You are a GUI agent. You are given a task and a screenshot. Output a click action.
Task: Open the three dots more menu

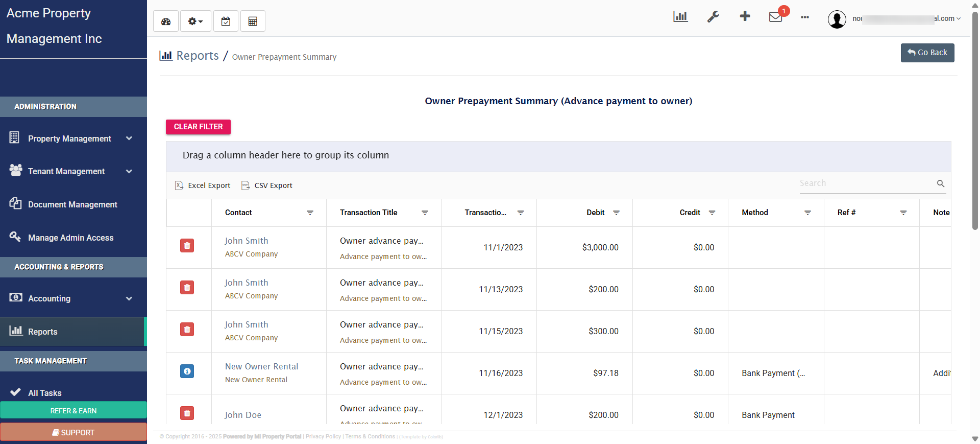point(805,17)
